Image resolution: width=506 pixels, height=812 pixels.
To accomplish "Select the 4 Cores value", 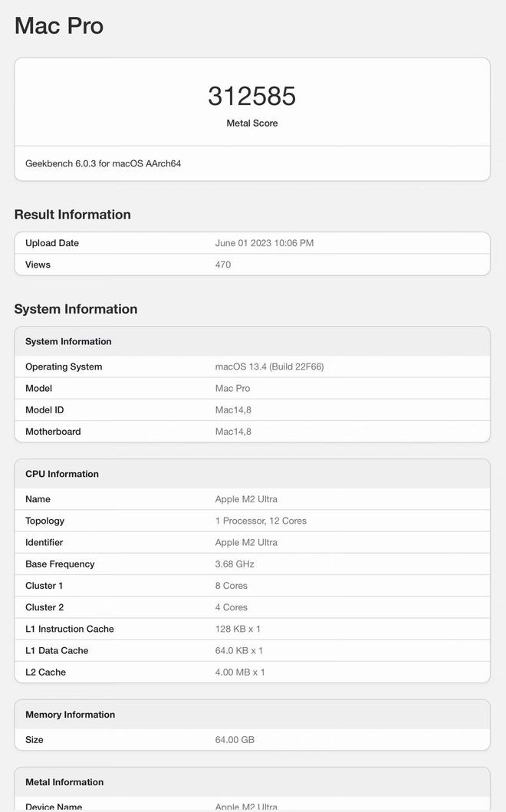I will pos(231,607).
